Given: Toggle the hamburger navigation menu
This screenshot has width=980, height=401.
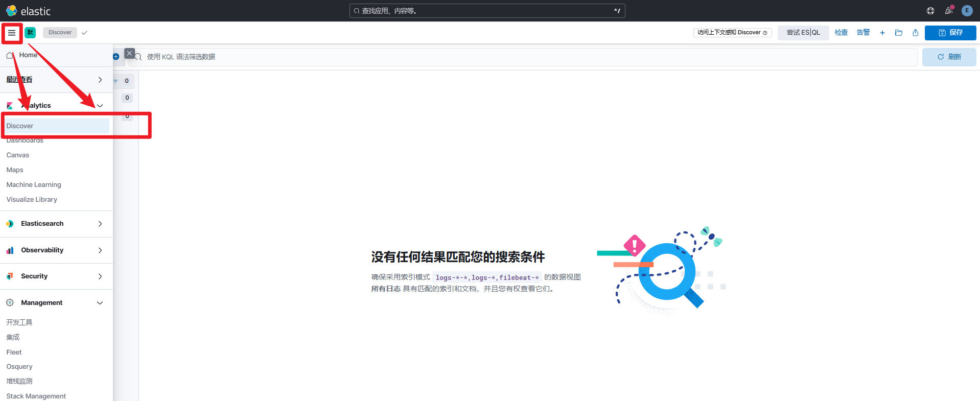Looking at the screenshot, I should tap(12, 33).
